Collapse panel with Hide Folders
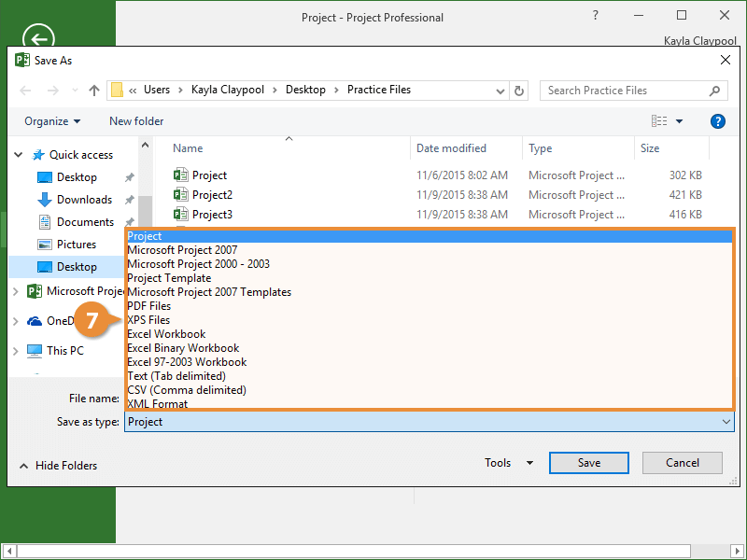 (58, 466)
